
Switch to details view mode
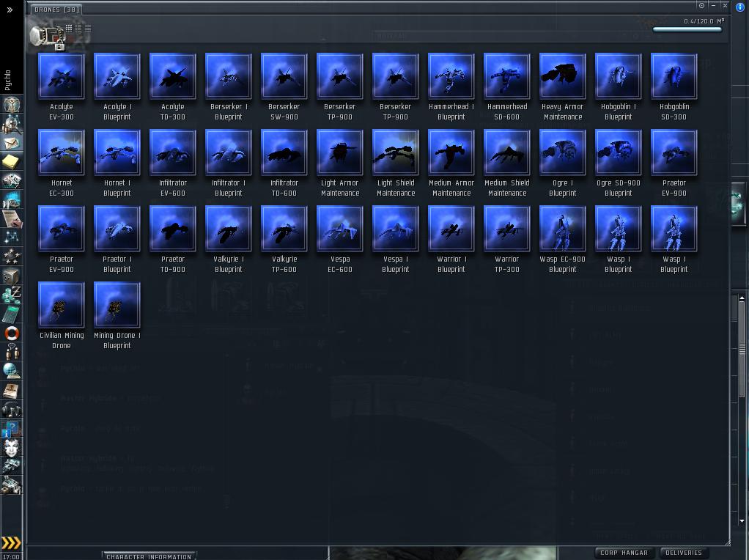78,28
